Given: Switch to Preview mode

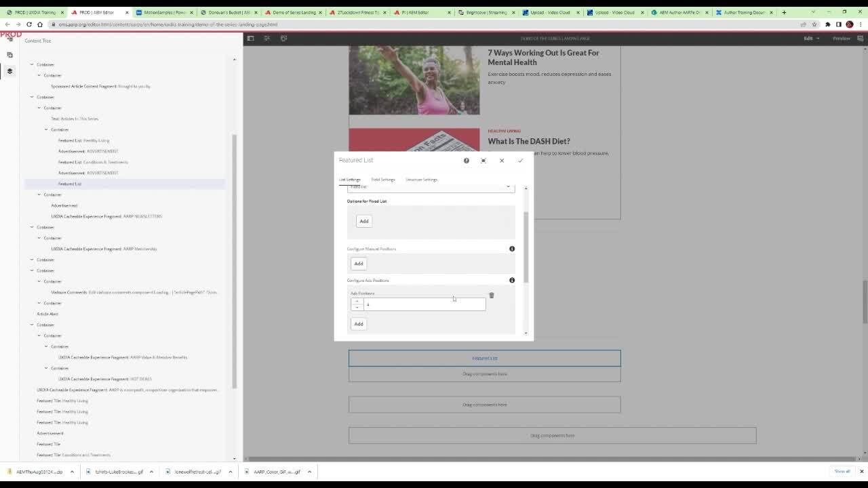Looking at the screenshot, I should point(842,38).
